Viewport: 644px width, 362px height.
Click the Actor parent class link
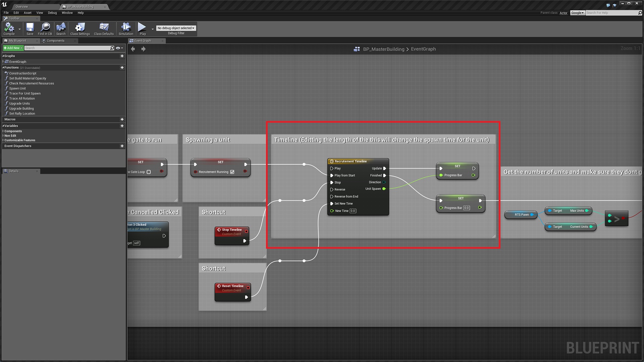(563, 13)
